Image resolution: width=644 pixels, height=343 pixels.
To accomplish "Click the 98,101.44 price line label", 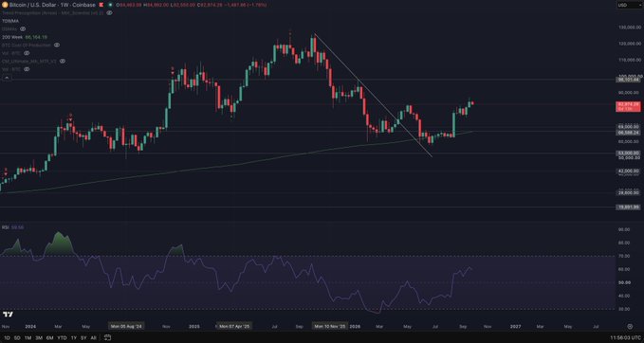I will click(629, 81).
